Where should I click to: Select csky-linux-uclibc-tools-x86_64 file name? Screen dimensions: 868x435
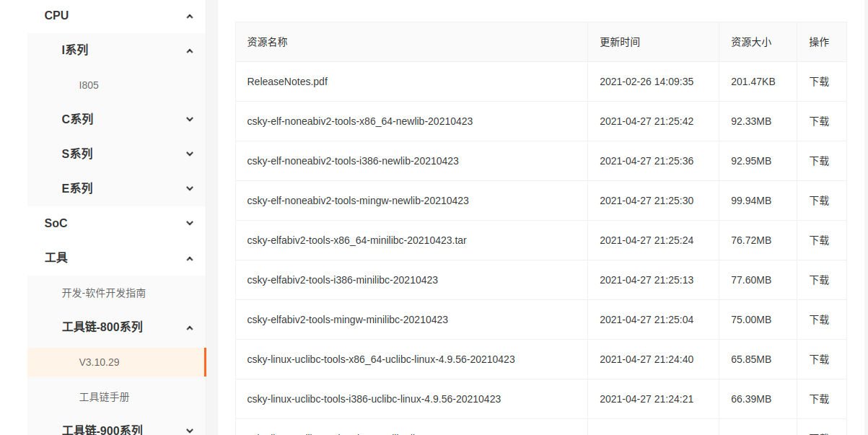tap(381, 359)
